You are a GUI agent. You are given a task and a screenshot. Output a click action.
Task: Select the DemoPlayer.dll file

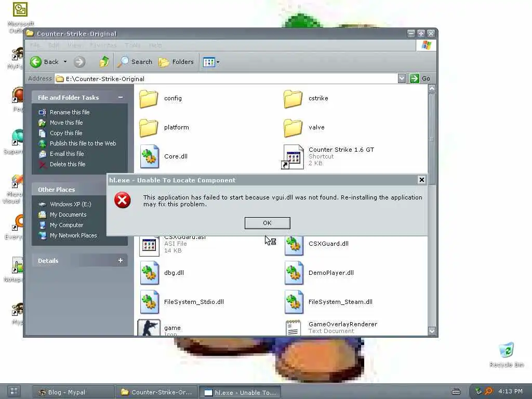coord(319,273)
